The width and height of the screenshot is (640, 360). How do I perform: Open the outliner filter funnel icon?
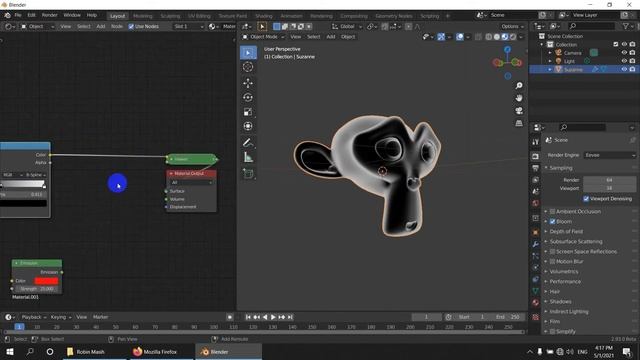tap(625, 26)
